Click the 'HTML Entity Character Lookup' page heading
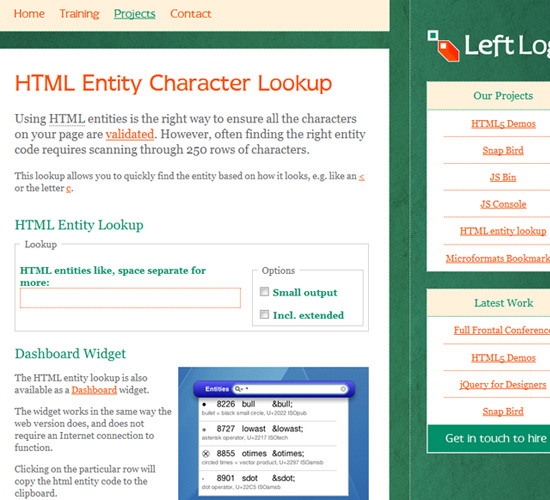 pos(173,83)
